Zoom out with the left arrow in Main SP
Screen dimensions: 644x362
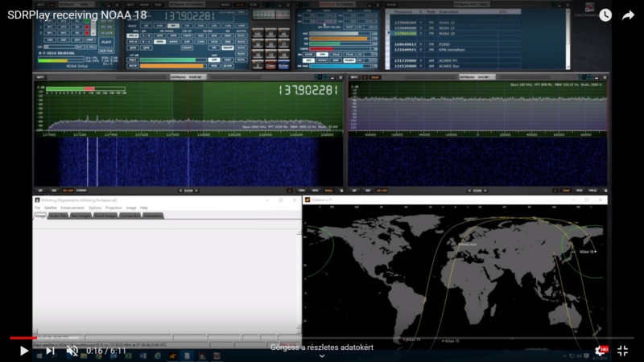tap(180, 191)
